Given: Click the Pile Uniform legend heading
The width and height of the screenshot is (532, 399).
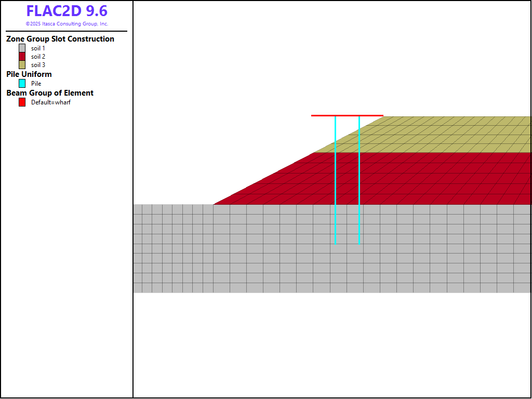Looking at the screenshot, I should coord(29,74).
